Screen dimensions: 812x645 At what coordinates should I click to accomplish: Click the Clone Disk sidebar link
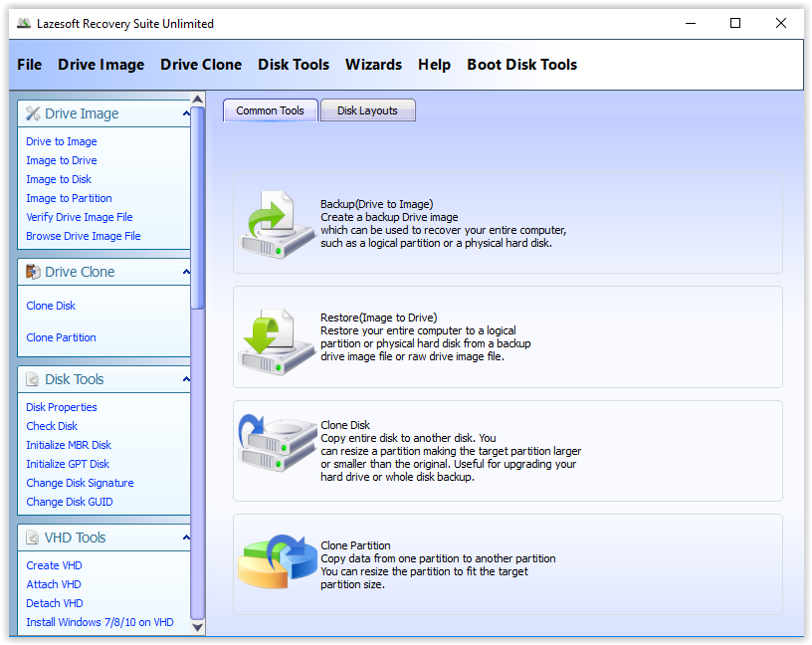(51, 306)
